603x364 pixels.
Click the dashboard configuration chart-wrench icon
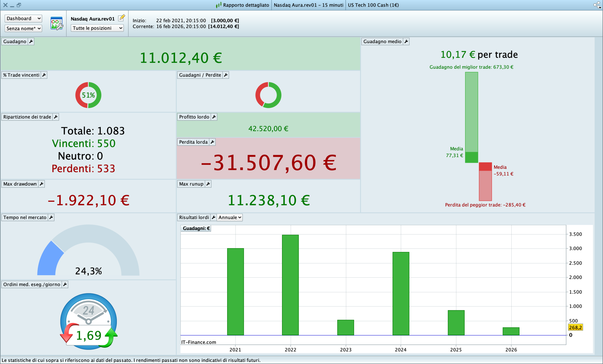click(57, 24)
